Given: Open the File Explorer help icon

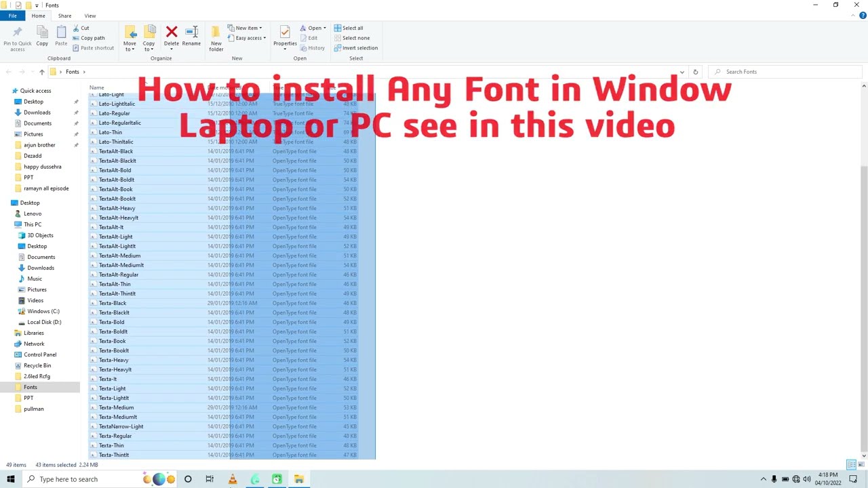Looking at the screenshot, I should coord(863,16).
